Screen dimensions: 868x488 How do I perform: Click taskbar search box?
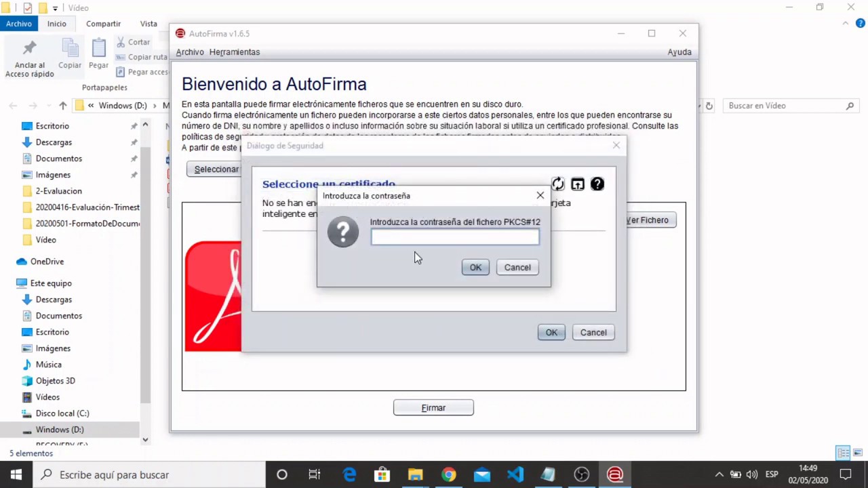[x=149, y=474]
